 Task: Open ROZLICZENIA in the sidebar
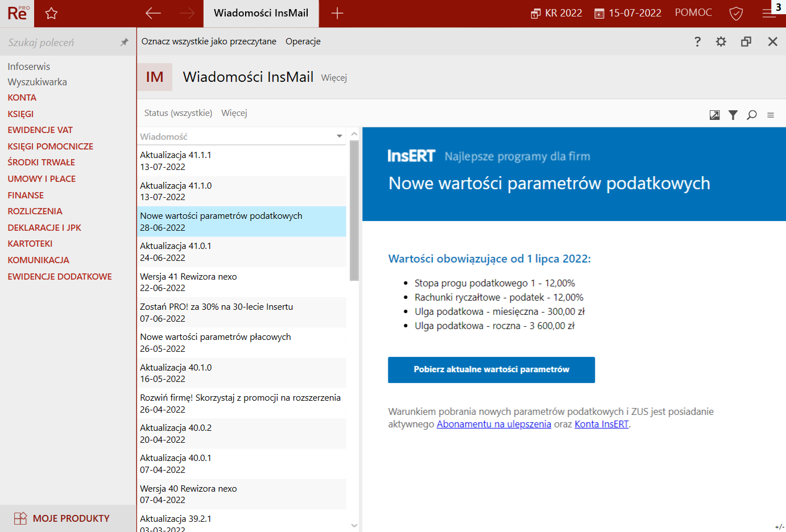(x=35, y=211)
